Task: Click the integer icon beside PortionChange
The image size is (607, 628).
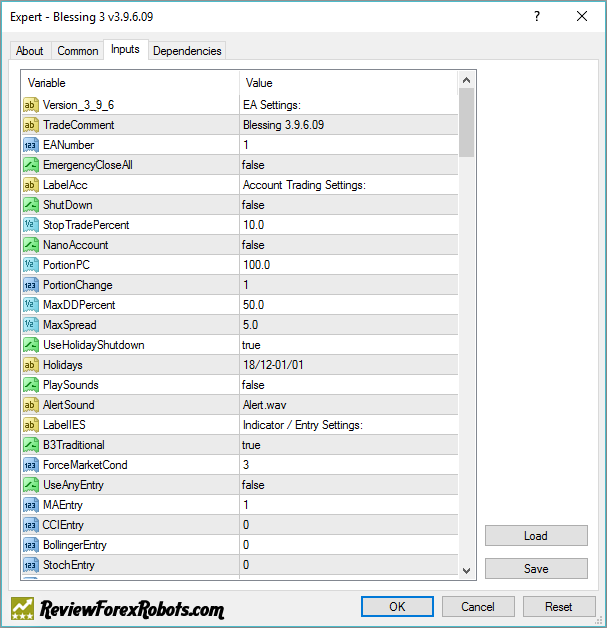Action: 31,285
